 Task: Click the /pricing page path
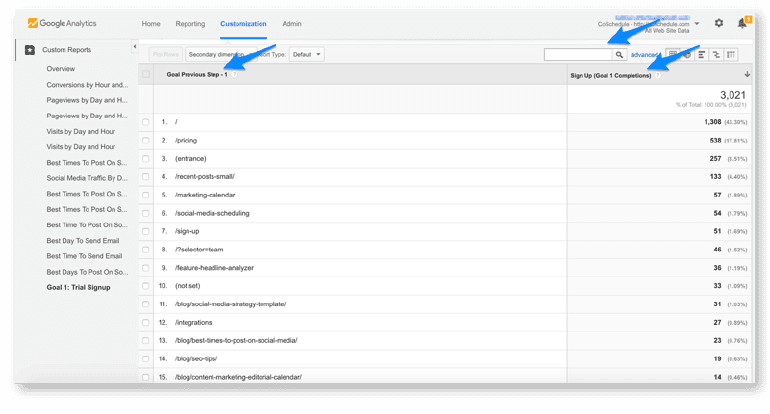186,140
